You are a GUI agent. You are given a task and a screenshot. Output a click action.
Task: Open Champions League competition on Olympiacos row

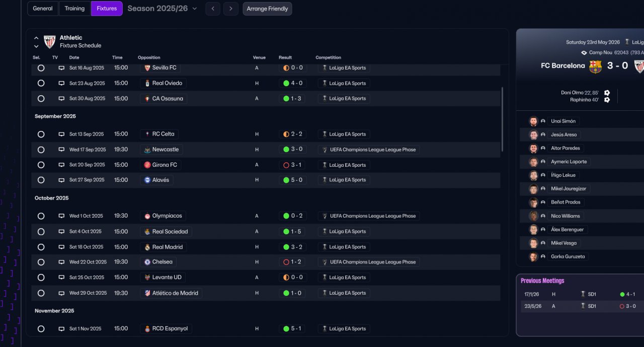pos(369,216)
